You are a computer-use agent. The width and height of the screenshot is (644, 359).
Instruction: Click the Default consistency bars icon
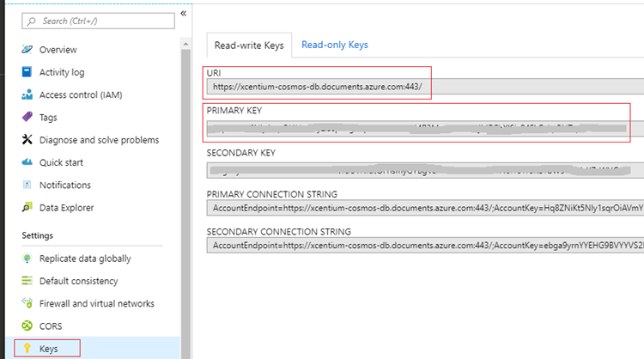(x=27, y=281)
